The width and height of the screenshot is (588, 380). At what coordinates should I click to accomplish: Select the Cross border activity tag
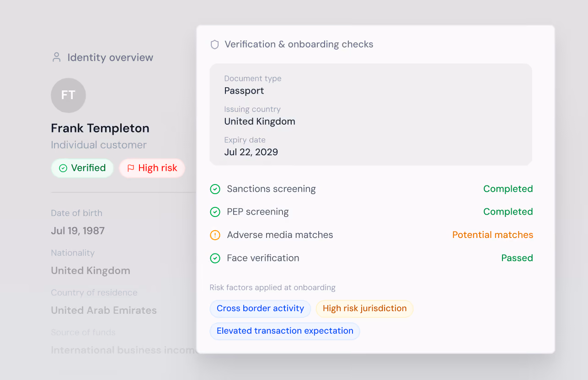point(260,308)
